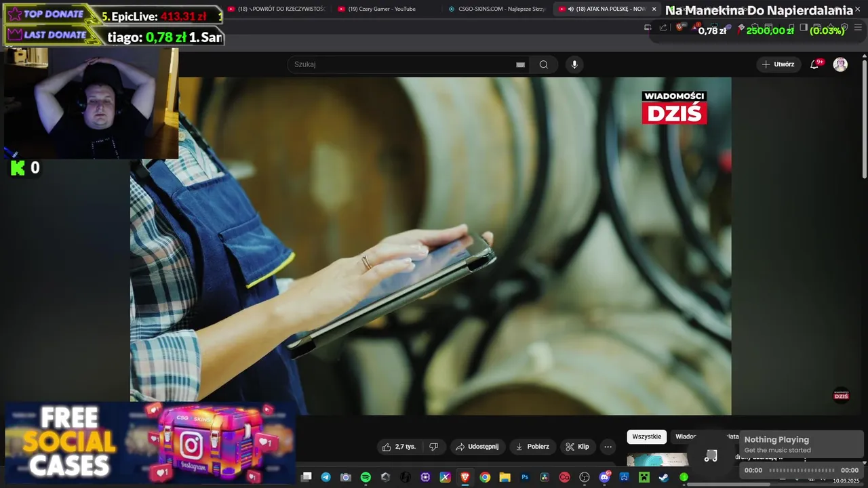Start voice search with the microphone icon
Screen dimensions: 868x488
pos(574,64)
